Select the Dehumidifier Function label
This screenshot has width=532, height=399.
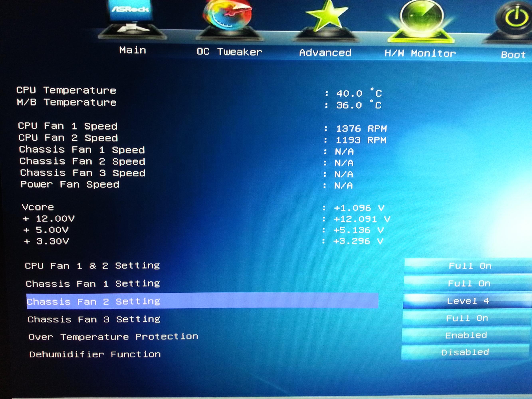point(95,354)
